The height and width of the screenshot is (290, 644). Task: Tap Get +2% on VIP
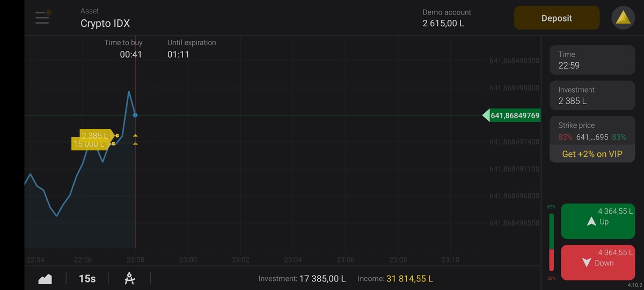click(592, 154)
